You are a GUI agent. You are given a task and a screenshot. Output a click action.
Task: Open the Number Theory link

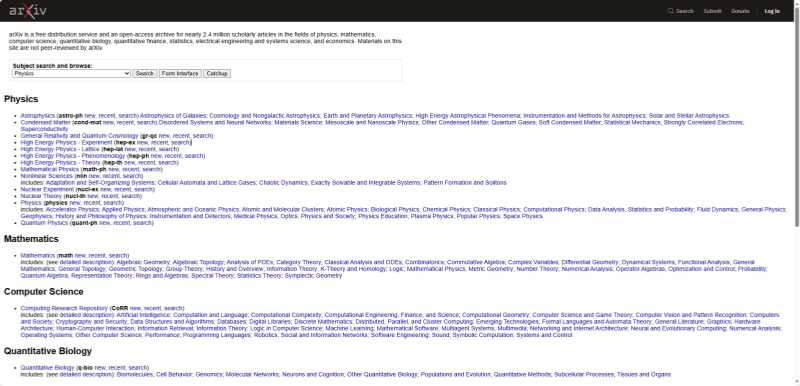point(538,269)
